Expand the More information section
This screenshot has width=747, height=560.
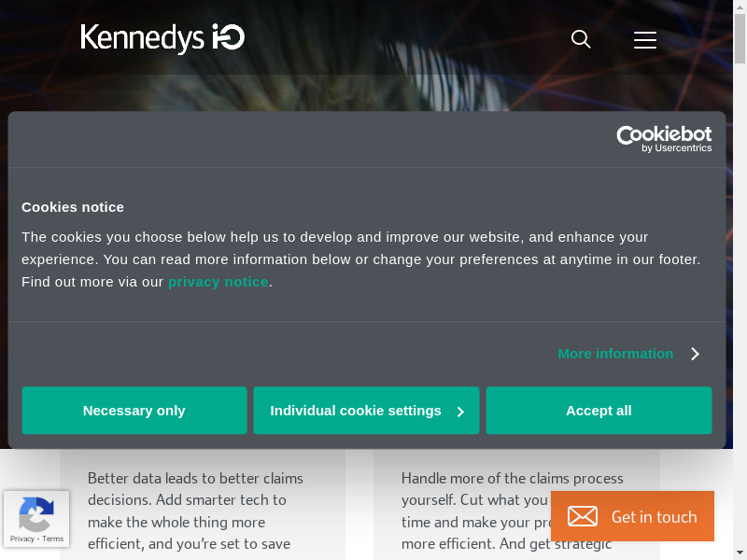point(615,354)
